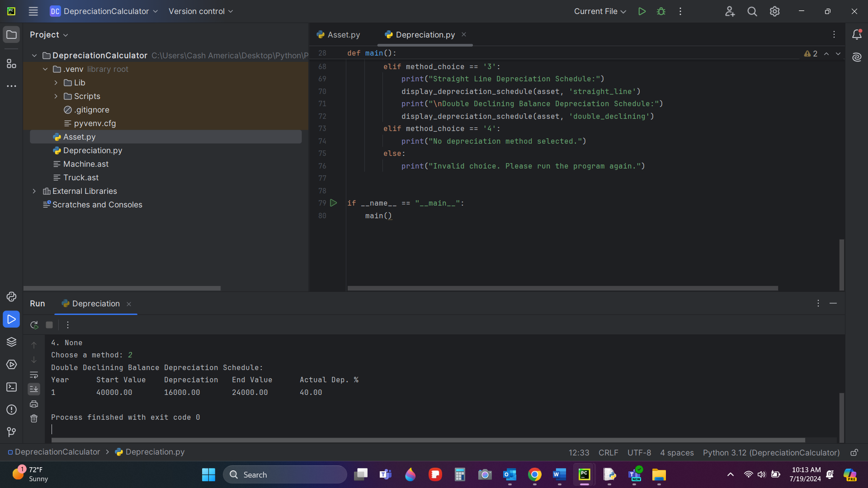Open the Terminal tool window
The image size is (868, 488).
(11, 387)
